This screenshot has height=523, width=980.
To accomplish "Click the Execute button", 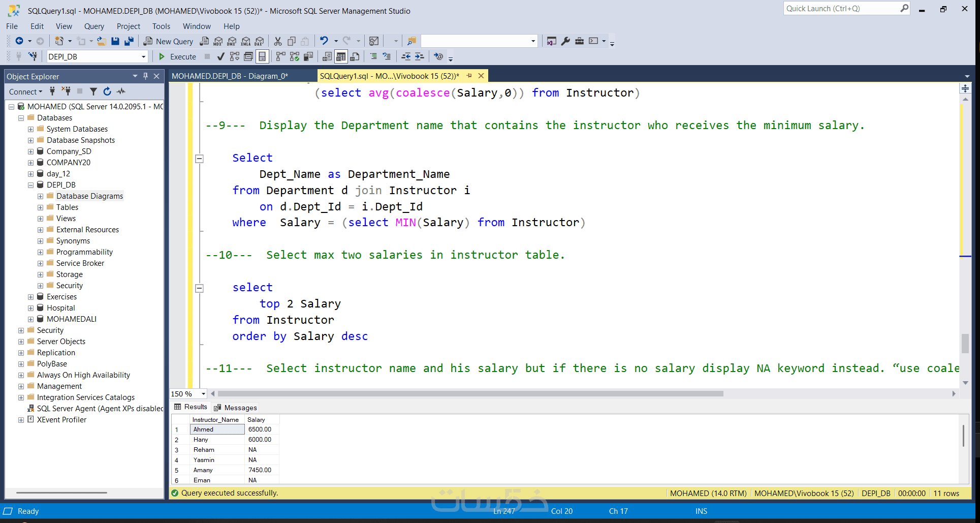I will (177, 56).
